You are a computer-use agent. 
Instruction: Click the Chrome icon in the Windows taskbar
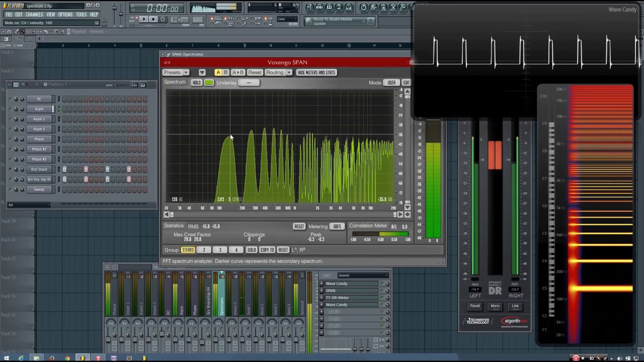tap(67, 358)
